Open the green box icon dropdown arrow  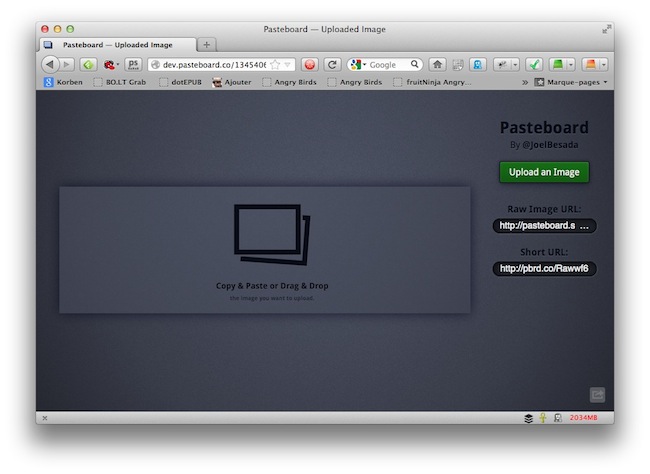(571, 65)
